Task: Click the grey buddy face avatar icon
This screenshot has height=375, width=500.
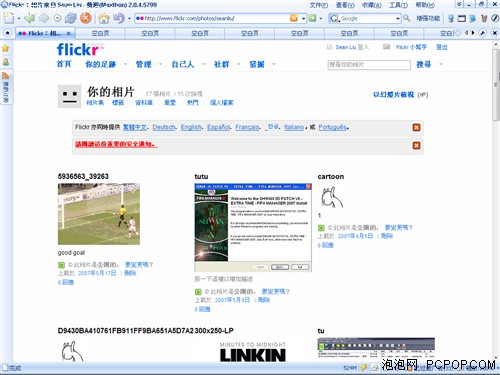Action: pyautogui.click(x=69, y=96)
